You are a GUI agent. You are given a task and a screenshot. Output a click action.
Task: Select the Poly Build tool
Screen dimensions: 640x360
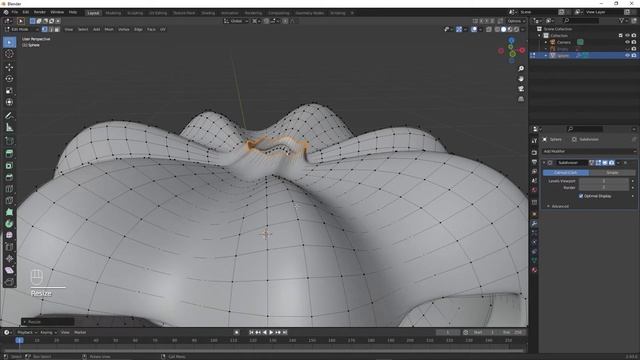(9, 212)
